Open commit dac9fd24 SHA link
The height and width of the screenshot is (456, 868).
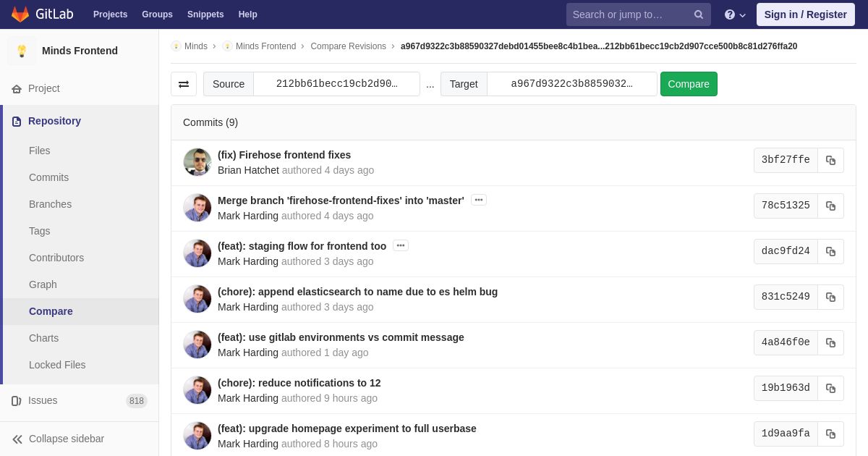pos(786,252)
